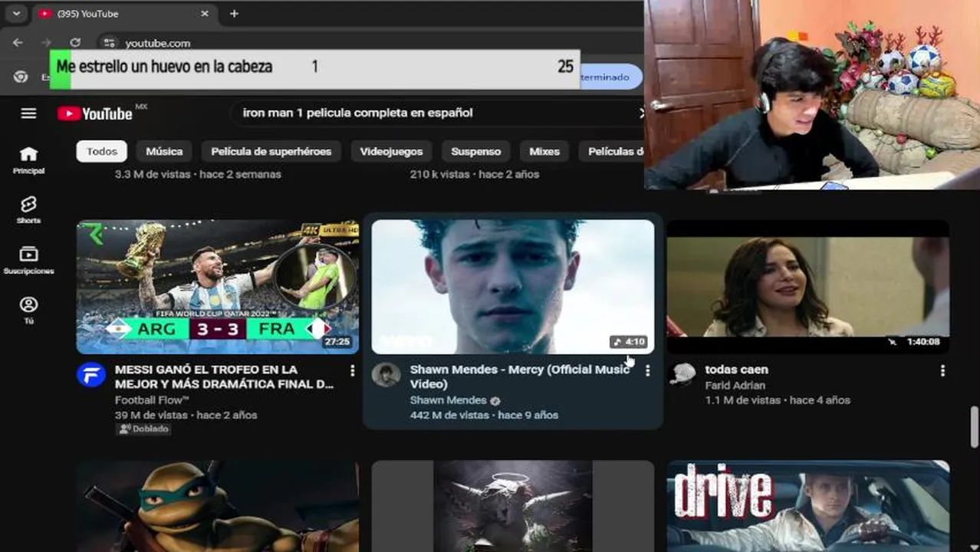Open the Tú profile section
Screen dimensions: 980x552
pyautogui.click(x=28, y=310)
